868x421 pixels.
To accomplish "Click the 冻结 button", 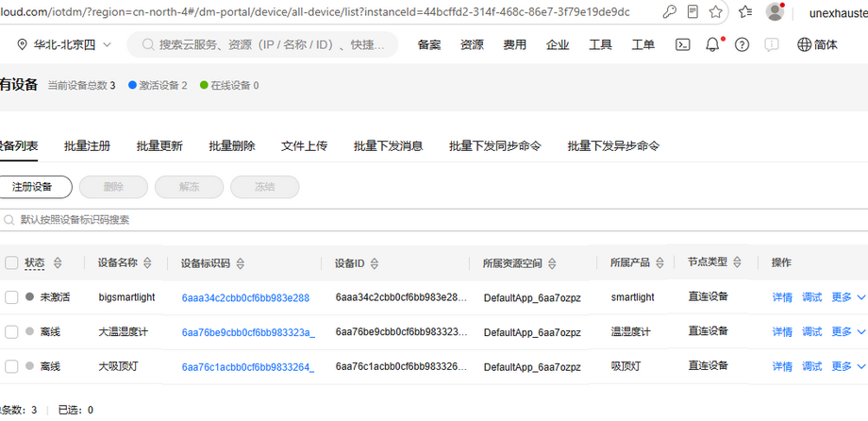I will pyautogui.click(x=264, y=187).
